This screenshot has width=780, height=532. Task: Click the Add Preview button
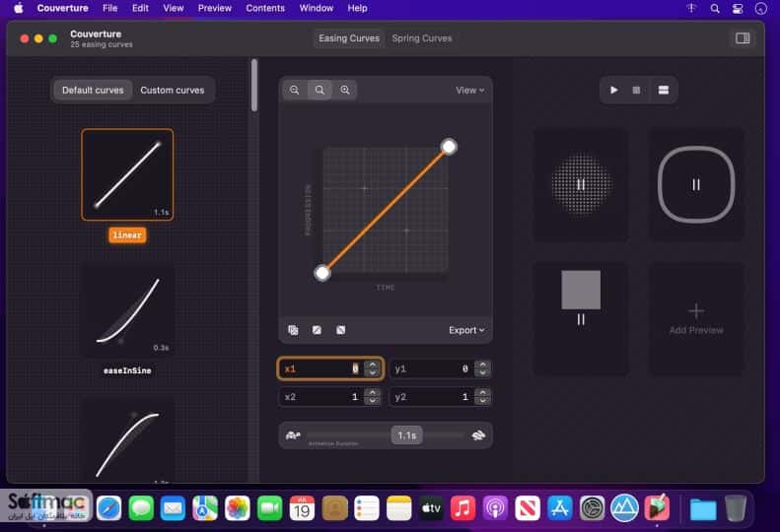696,318
